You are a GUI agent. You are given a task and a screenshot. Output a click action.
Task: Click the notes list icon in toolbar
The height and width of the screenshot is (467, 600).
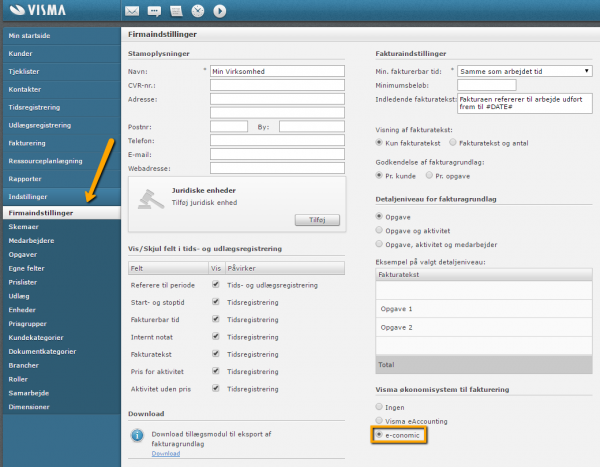pos(176,11)
